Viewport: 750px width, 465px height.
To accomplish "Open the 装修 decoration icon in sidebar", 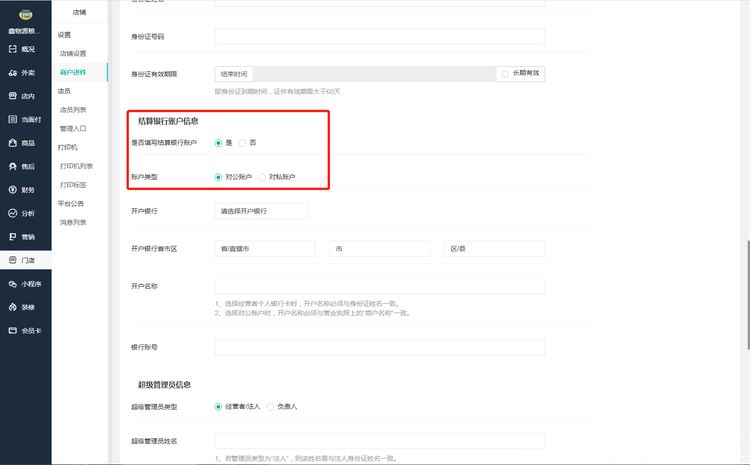I will coord(13,307).
